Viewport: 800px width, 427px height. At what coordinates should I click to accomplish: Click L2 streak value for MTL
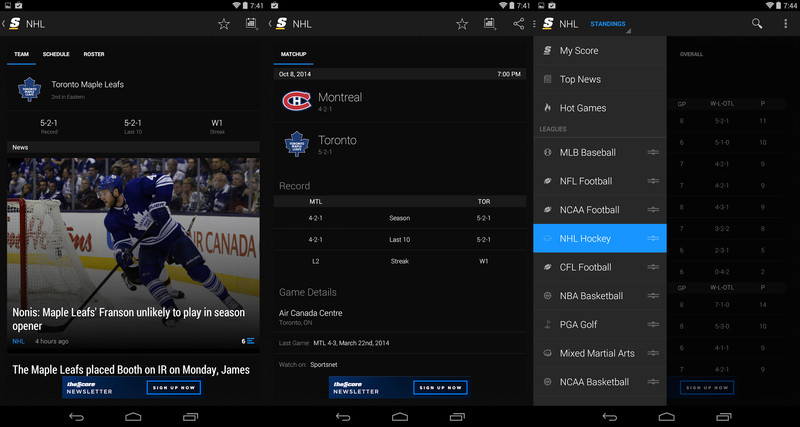pyautogui.click(x=315, y=261)
